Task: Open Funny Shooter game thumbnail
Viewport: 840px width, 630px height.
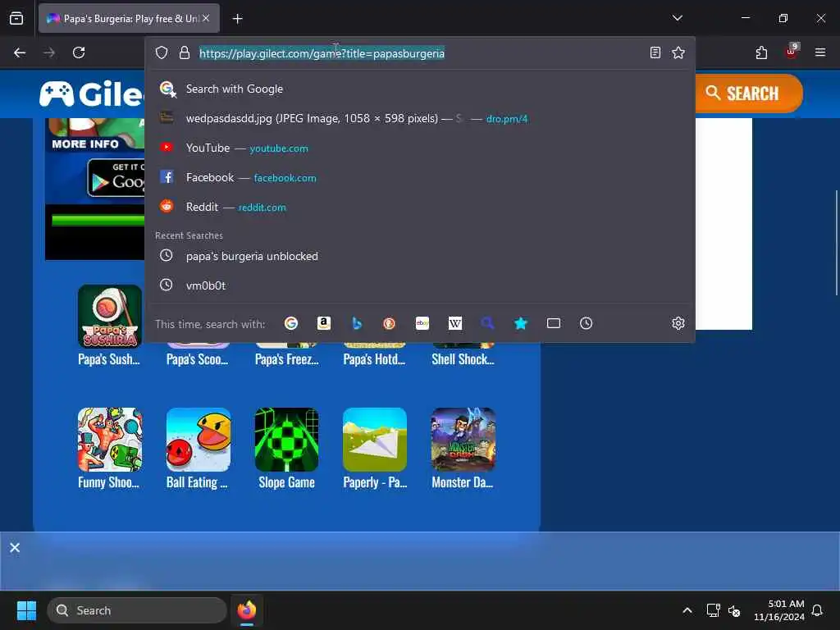Action: (110, 440)
